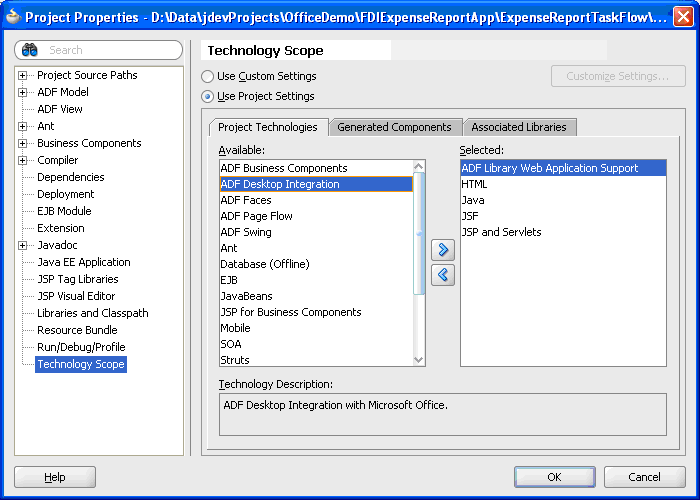Select ADF Library Web Application Support
Image resolution: width=700 pixels, height=500 pixels.
point(563,168)
